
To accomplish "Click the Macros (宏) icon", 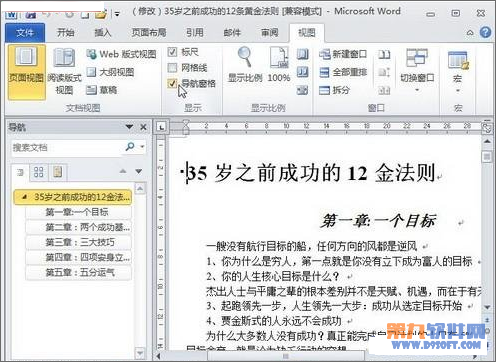I will tap(458, 60).
